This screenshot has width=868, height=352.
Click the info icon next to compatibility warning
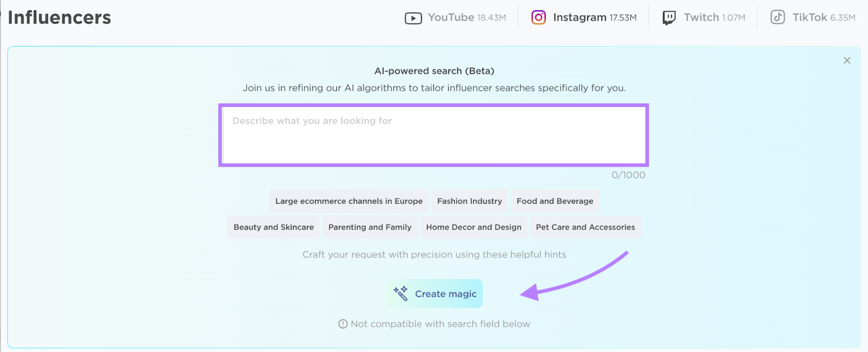pyautogui.click(x=342, y=323)
